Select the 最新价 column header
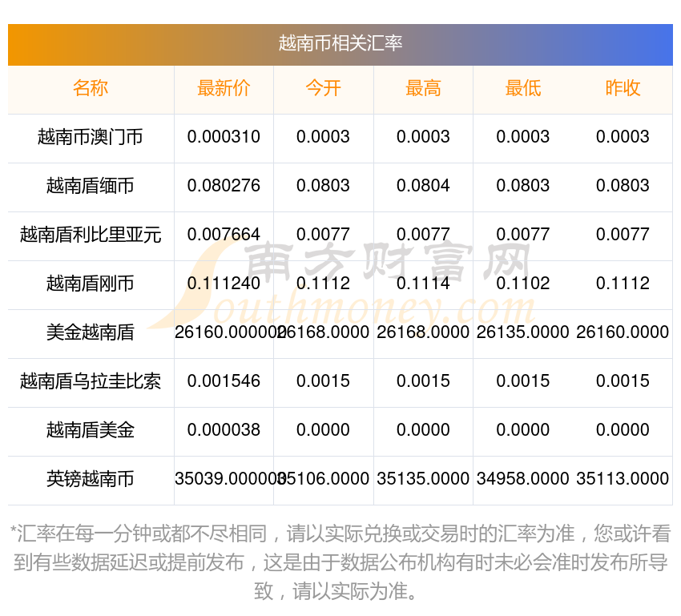 click(224, 88)
